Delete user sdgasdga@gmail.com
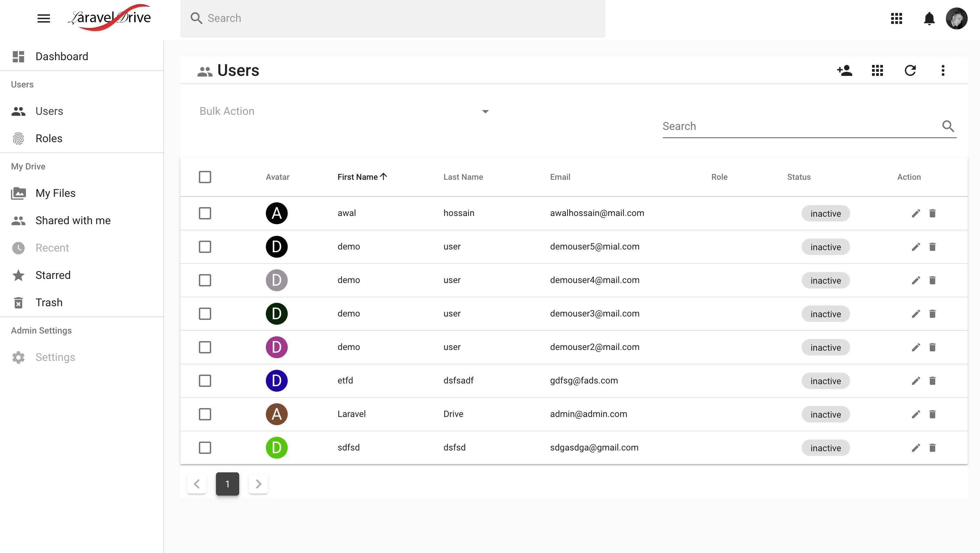 coord(932,448)
